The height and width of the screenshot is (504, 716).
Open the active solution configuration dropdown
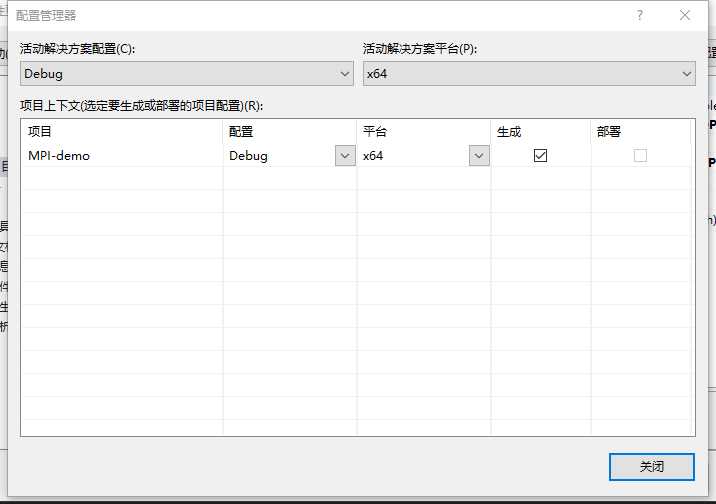coord(187,74)
